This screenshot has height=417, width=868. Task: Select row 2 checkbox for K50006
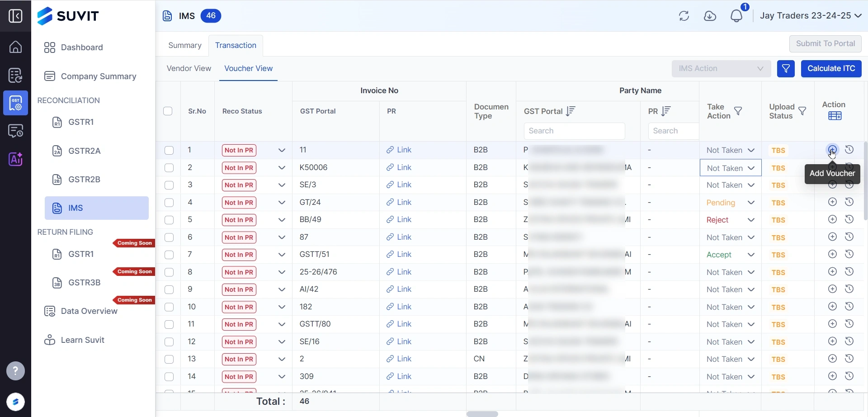169,168
